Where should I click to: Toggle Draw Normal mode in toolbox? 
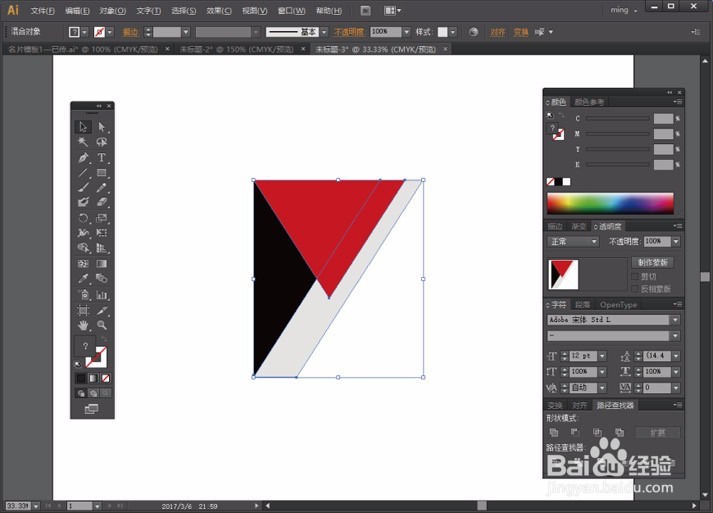coord(81,393)
